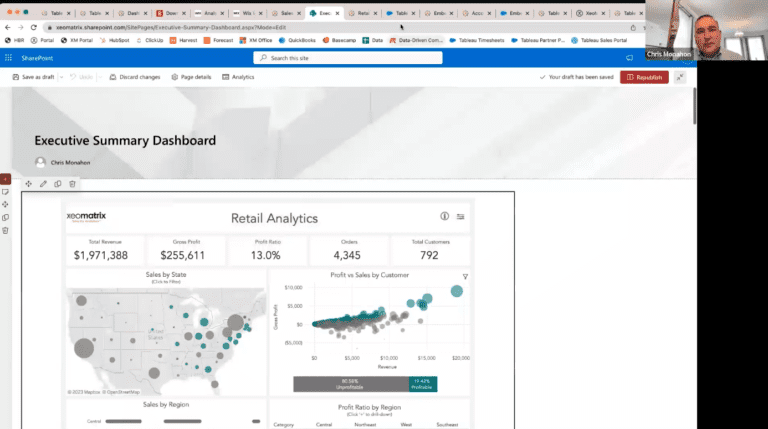The width and height of the screenshot is (768, 429).
Task: Open the dashboard filter settings icon
Action: click(461, 216)
